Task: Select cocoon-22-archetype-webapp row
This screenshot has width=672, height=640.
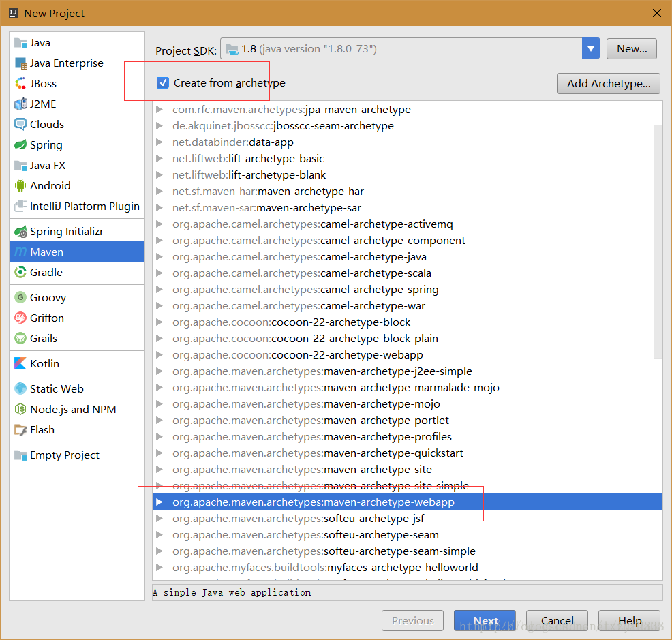Action: click(407, 355)
